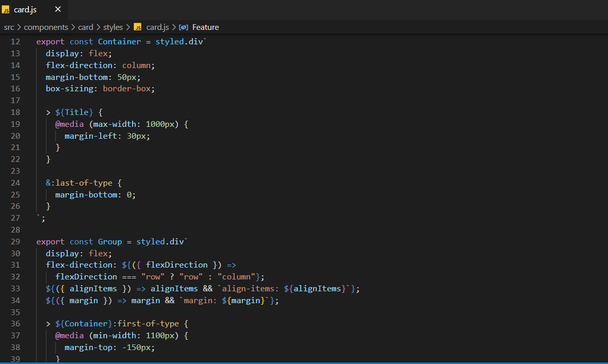608x364 pixels.
Task: Click first-of-type on line 36
Action: pos(148,324)
